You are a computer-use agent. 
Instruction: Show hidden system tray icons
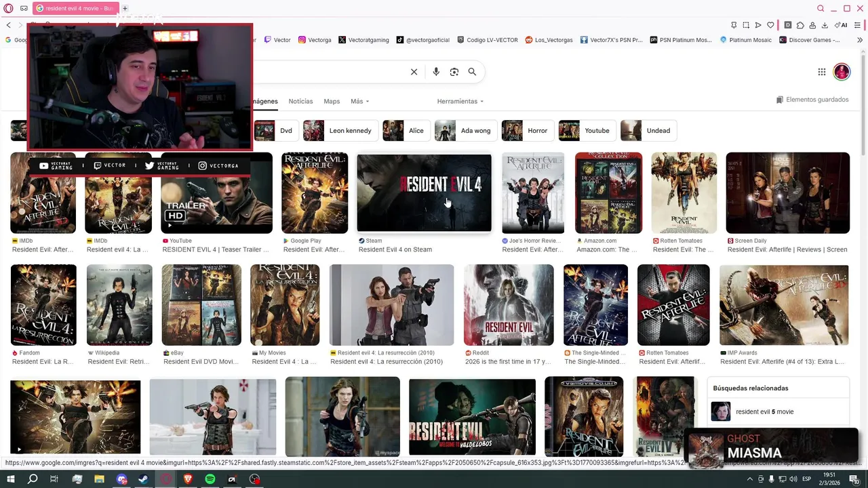coord(750,479)
